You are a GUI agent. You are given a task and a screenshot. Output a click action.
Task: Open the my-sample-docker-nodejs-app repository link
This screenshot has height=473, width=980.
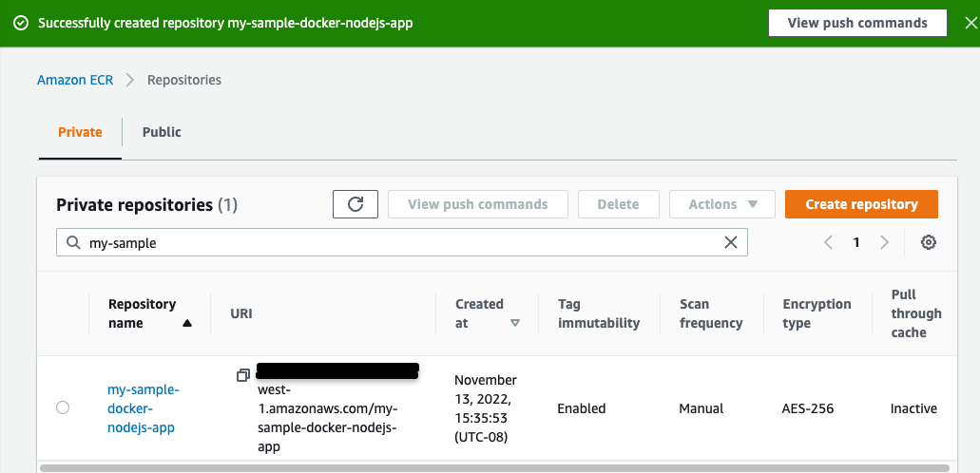[144, 408]
